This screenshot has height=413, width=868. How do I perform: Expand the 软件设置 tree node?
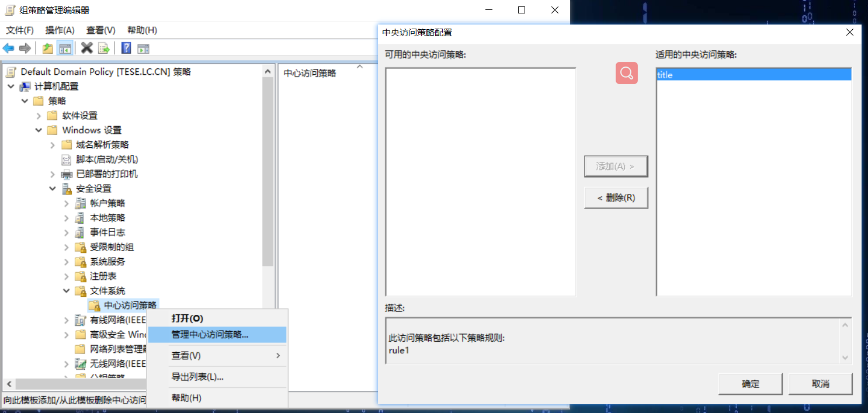point(39,116)
